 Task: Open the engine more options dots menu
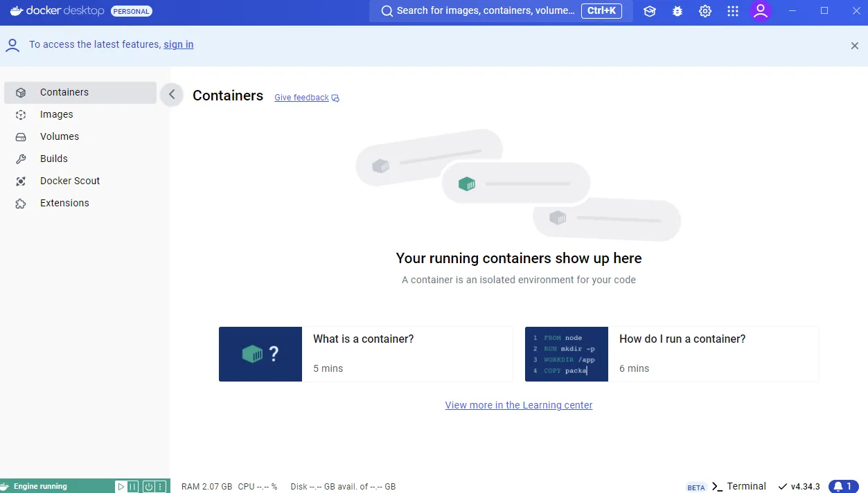pyautogui.click(x=160, y=487)
